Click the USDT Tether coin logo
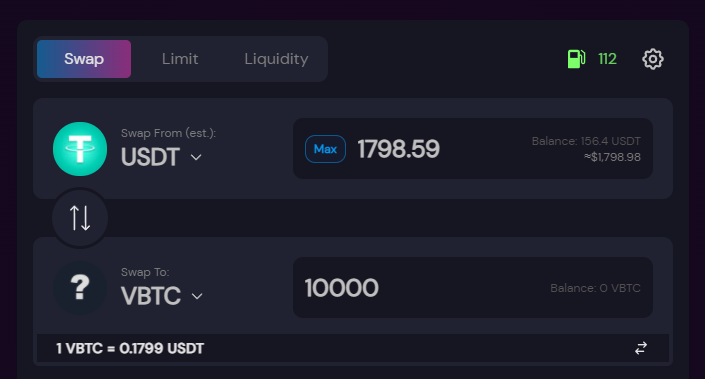705x379 pixels. [x=80, y=149]
